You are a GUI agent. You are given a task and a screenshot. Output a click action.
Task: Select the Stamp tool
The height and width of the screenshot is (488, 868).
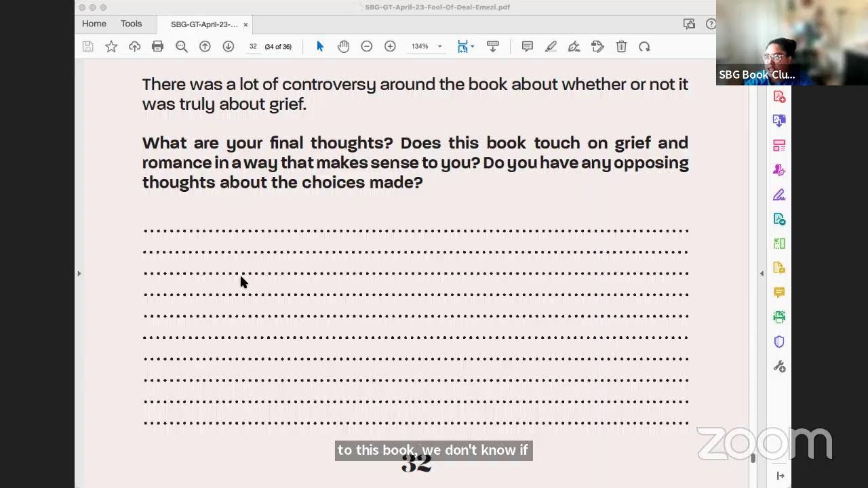click(x=597, y=46)
